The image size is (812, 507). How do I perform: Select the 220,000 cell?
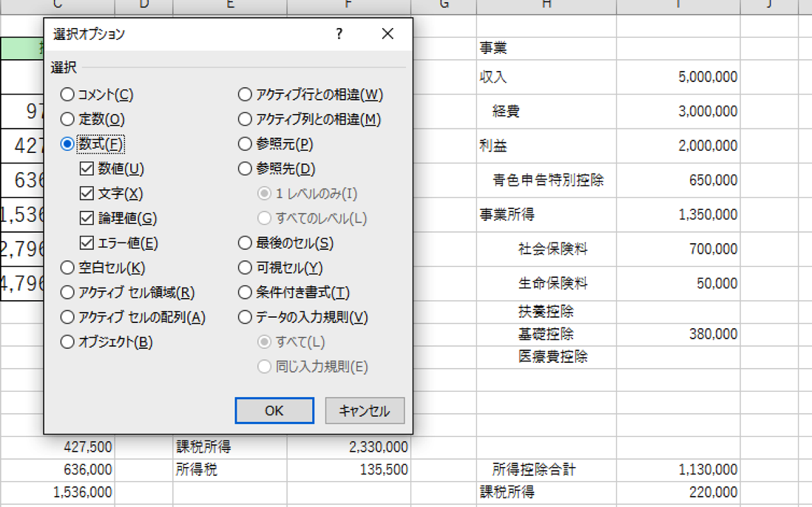(678, 492)
